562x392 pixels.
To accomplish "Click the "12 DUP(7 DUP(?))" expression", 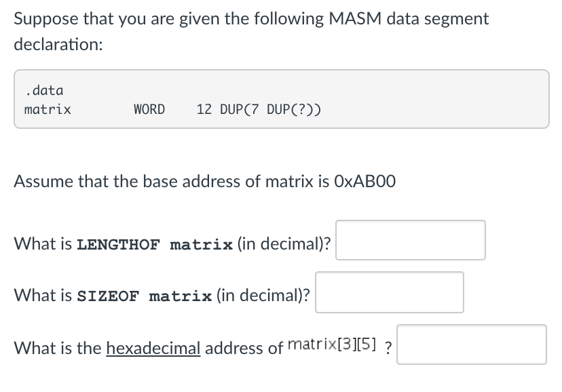I will (259, 109).
